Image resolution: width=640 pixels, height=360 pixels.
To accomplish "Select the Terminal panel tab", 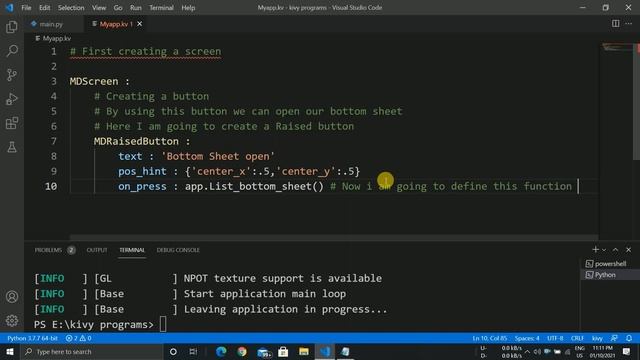I will pyautogui.click(x=132, y=250).
